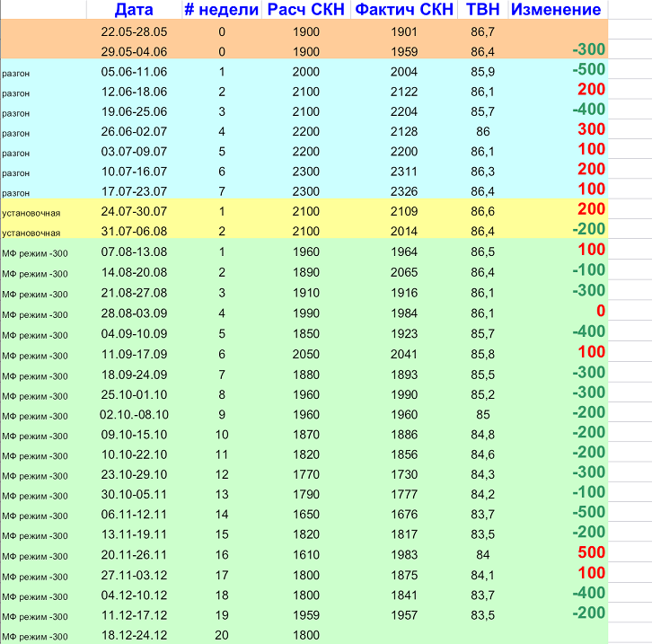Click the 1886 Фактич СКН cell
This screenshot has width=652, height=644.
click(x=404, y=435)
